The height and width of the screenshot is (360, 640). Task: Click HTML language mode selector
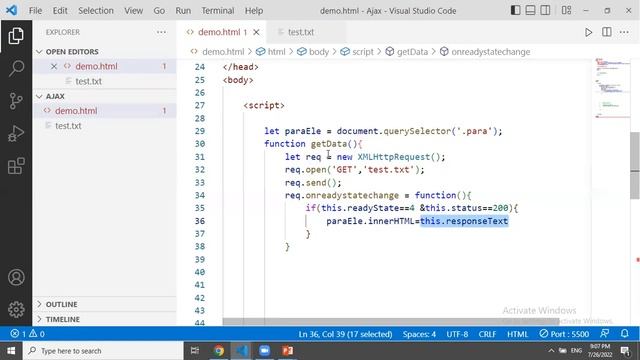tap(518, 334)
